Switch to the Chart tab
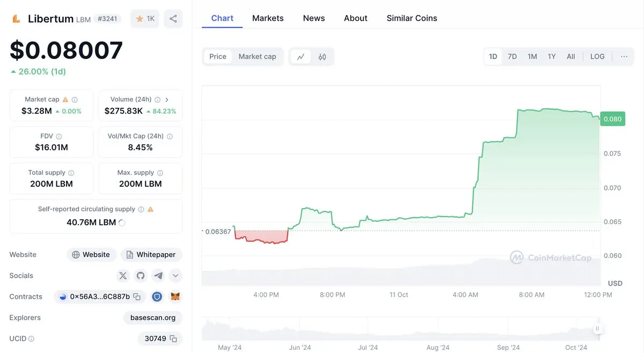This screenshot has width=644, height=353. pos(222,18)
